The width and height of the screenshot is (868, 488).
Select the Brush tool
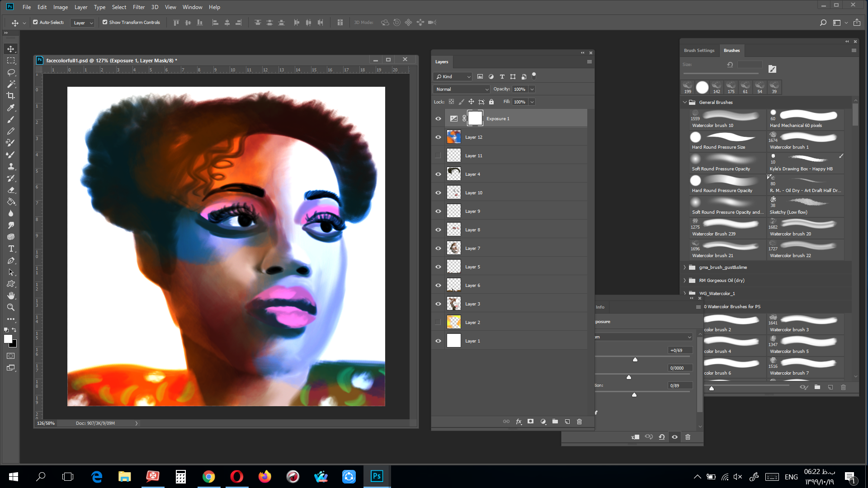11,119
